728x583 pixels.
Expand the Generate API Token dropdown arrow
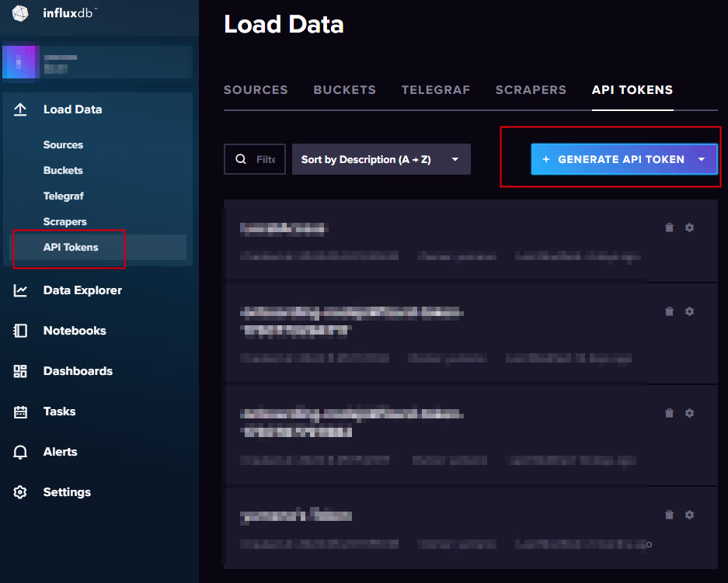coord(702,159)
